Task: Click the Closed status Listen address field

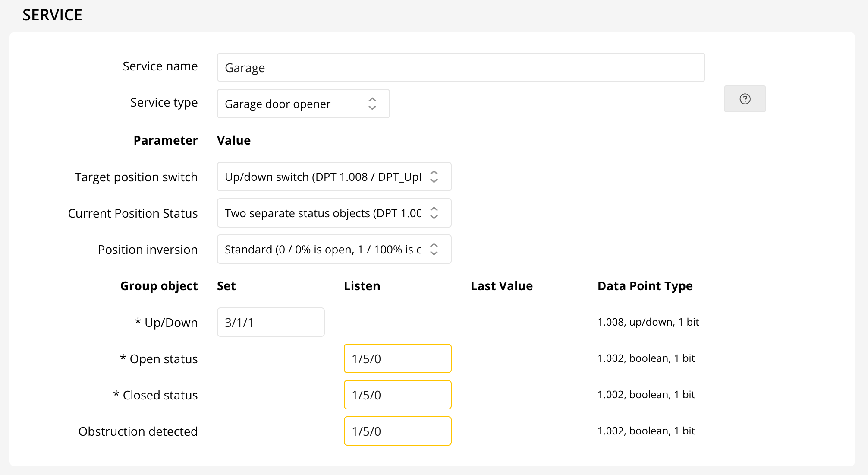Action: click(x=397, y=394)
